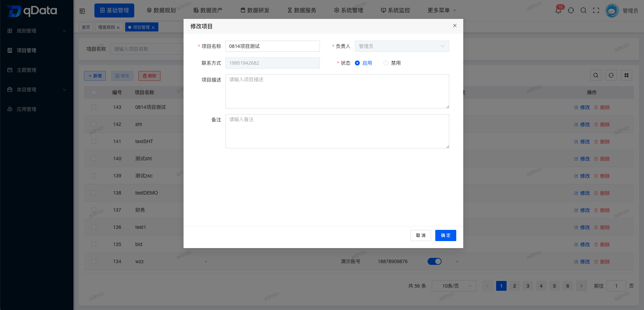Open 基础管理 in the top menu
644x310 pixels.
point(114,10)
